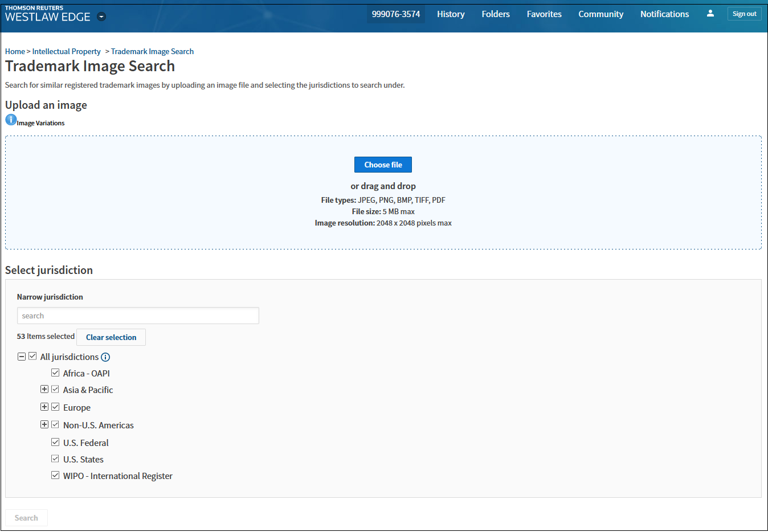The image size is (768, 532).
Task: Follow the Intellectual Property breadcrumb link
Action: tap(66, 51)
